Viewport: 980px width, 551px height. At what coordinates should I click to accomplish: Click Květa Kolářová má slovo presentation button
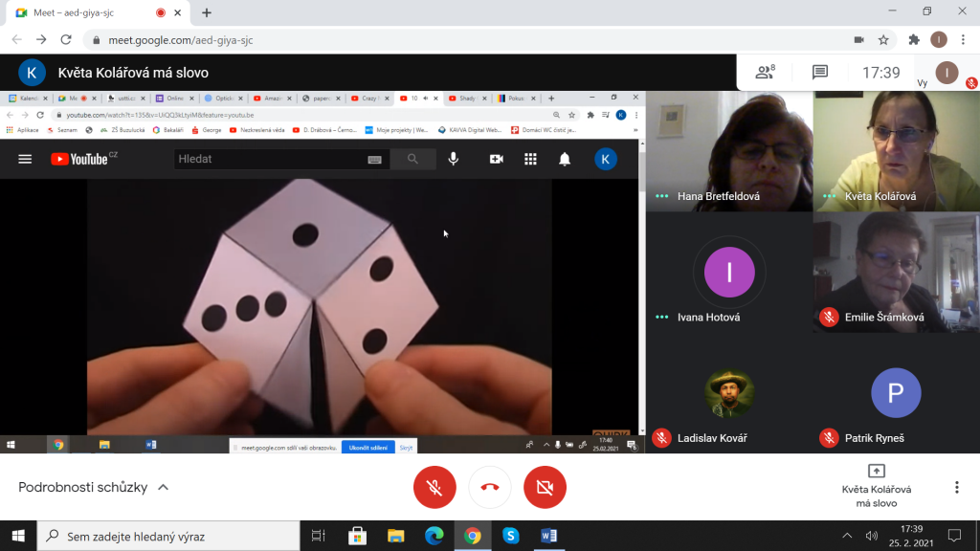876,486
